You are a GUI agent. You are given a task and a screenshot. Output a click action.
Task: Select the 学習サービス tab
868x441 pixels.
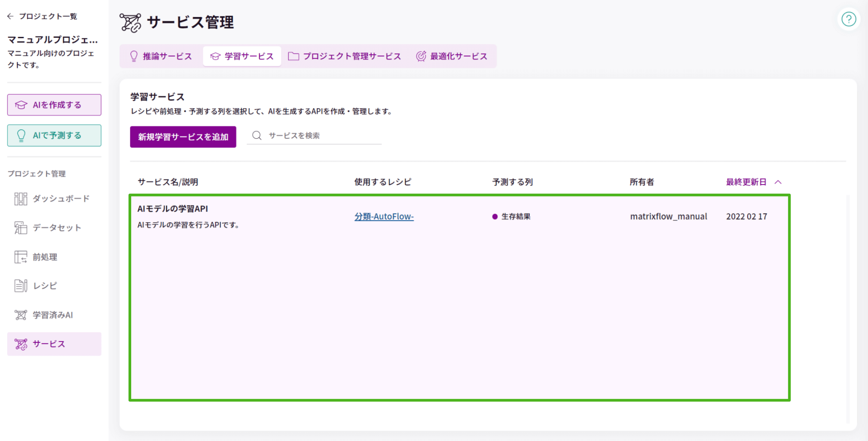(x=242, y=56)
